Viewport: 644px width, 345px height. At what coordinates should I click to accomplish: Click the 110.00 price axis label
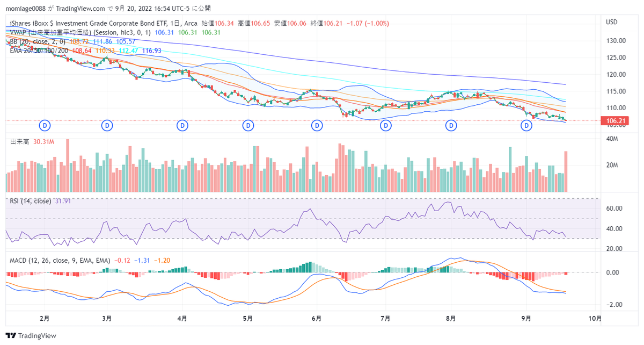click(616, 109)
